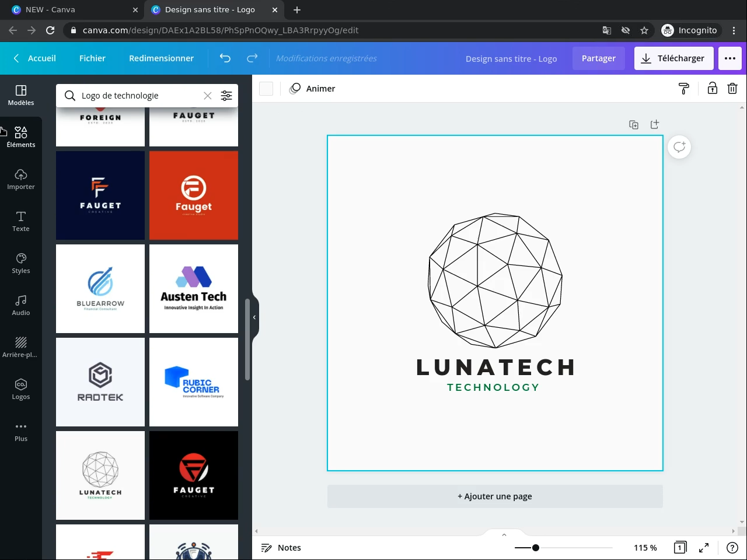Click the Télécharger button

[673, 58]
